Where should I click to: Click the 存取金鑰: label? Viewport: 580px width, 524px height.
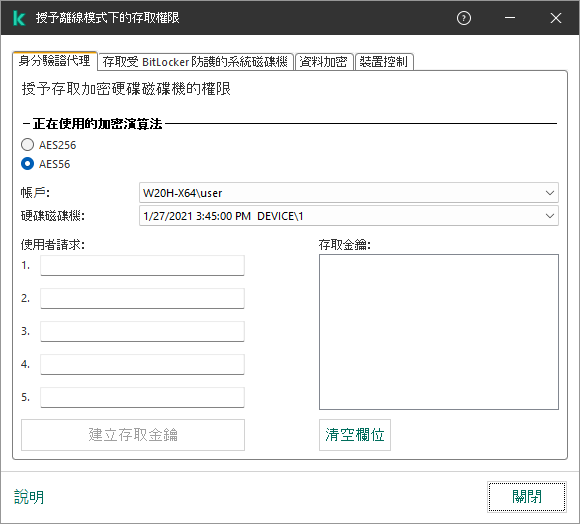(x=345, y=244)
